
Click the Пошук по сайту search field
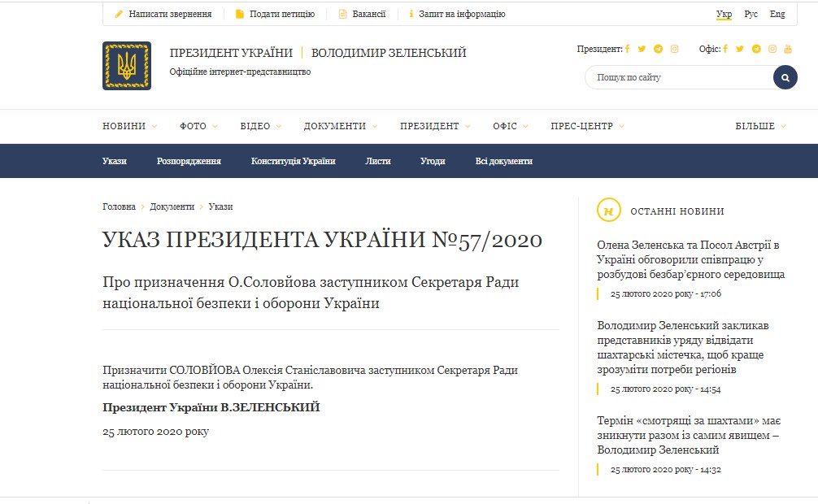(679, 78)
